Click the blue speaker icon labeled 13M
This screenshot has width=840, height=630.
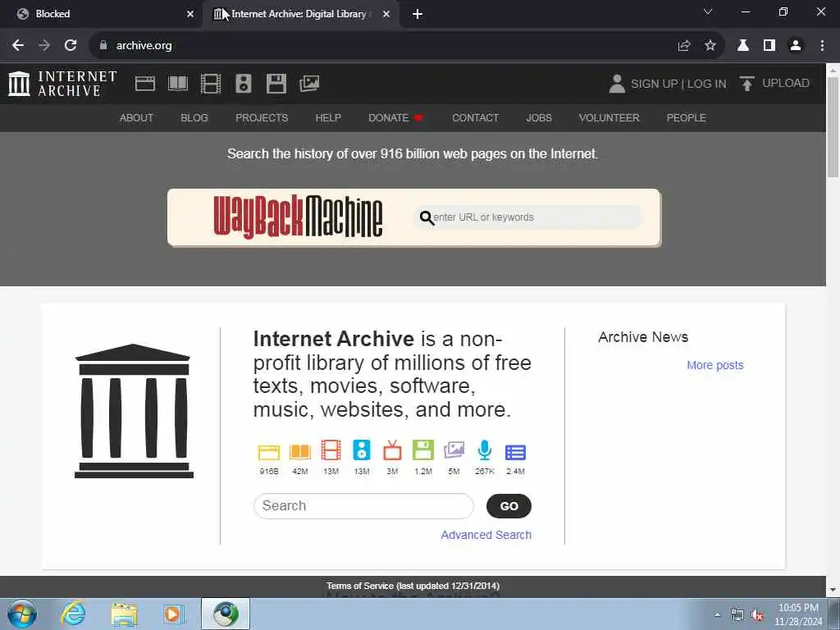362,450
